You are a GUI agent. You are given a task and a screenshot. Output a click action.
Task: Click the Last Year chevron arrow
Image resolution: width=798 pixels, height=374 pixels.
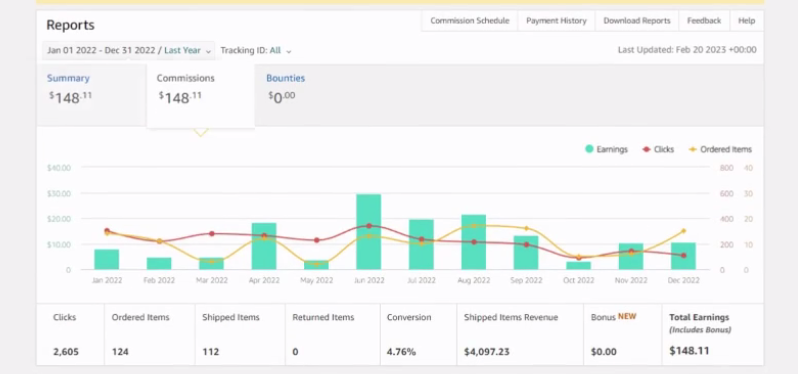(208, 51)
